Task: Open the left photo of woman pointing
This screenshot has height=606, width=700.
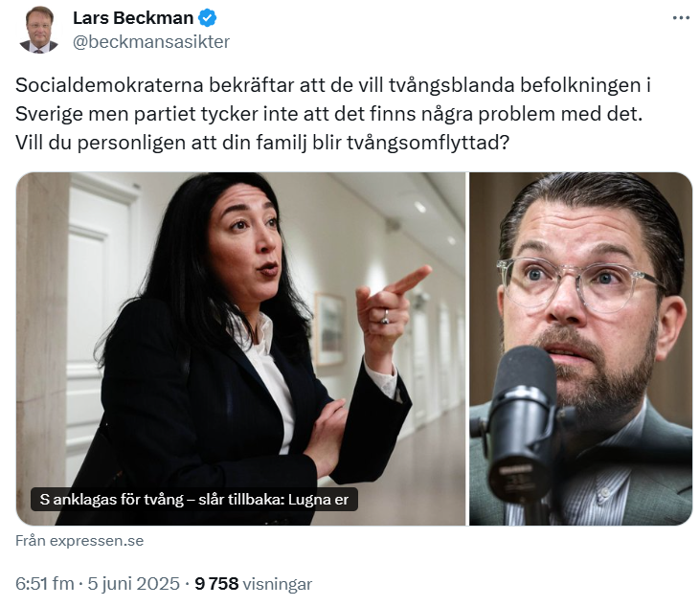Action: [x=241, y=348]
